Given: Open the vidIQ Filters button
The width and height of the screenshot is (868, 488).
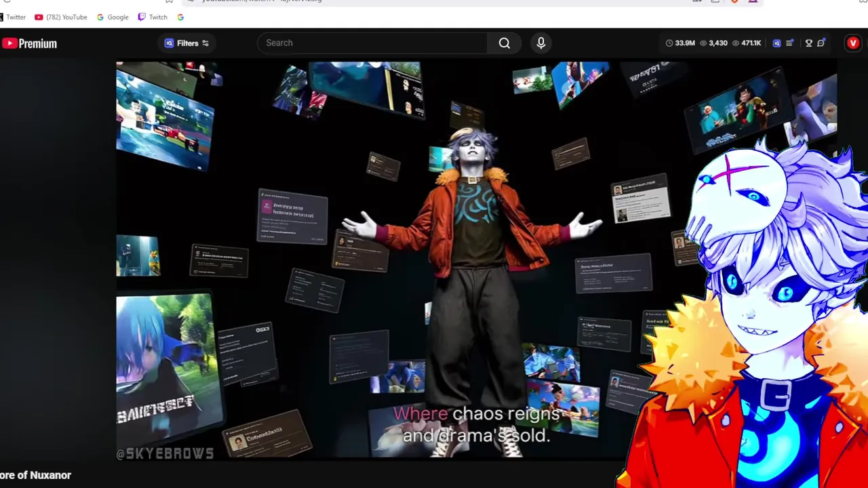Looking at the screenshot, I should coord(187,43).
